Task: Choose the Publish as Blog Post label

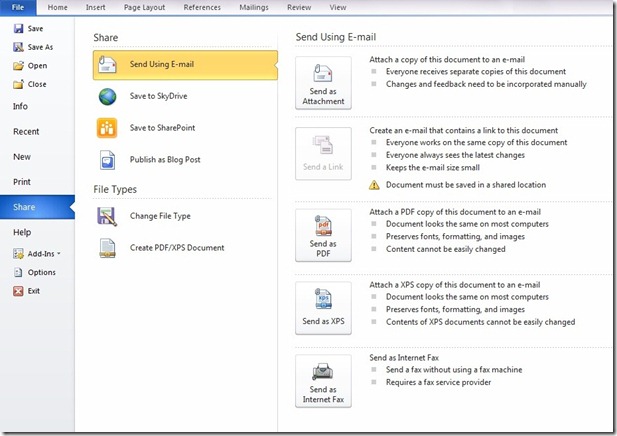Action: point(165,159)
